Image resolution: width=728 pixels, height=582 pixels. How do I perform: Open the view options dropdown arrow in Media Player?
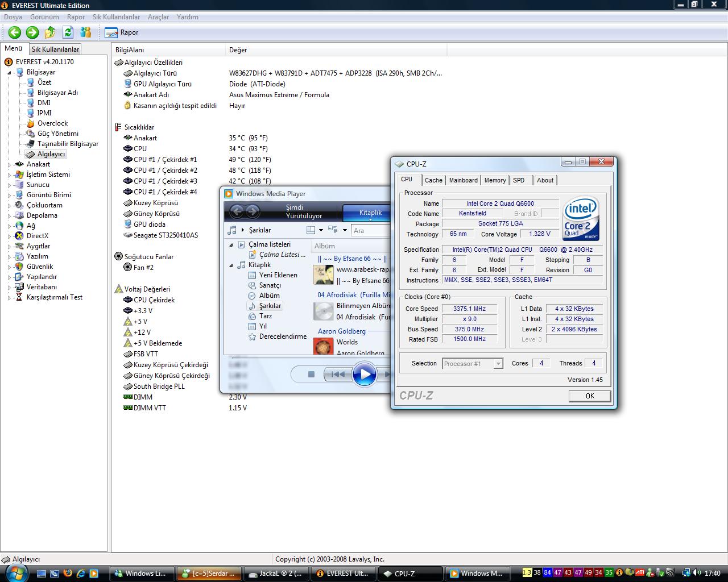pos(345,230)
